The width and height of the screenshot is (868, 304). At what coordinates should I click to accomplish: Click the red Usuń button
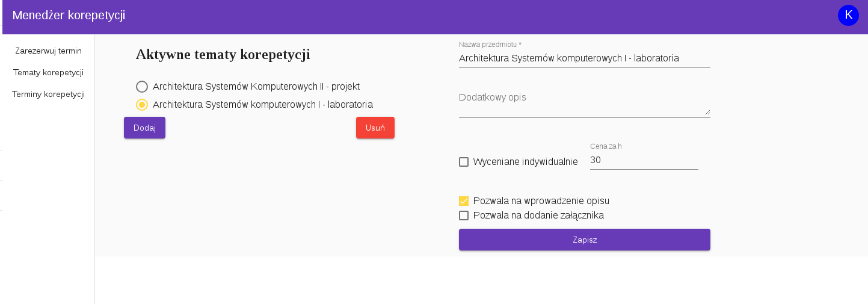point(375,128)
